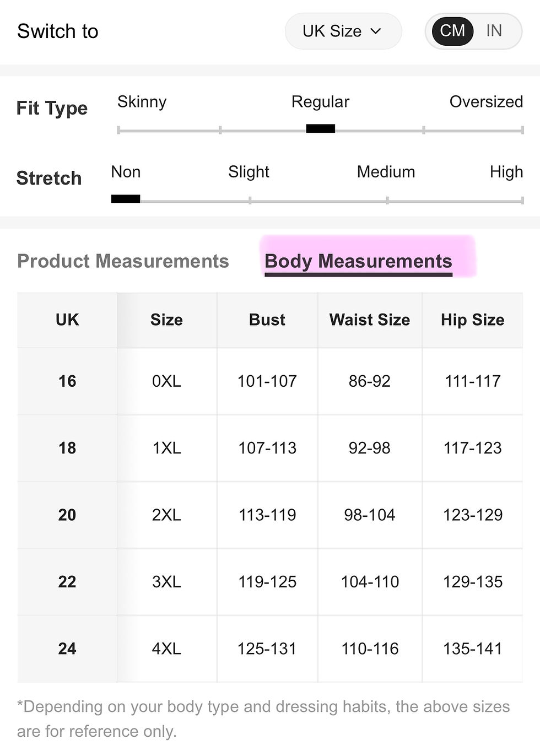
Task: Click the chevron arrow beside UK Size
Action: [x=376, y=31]
